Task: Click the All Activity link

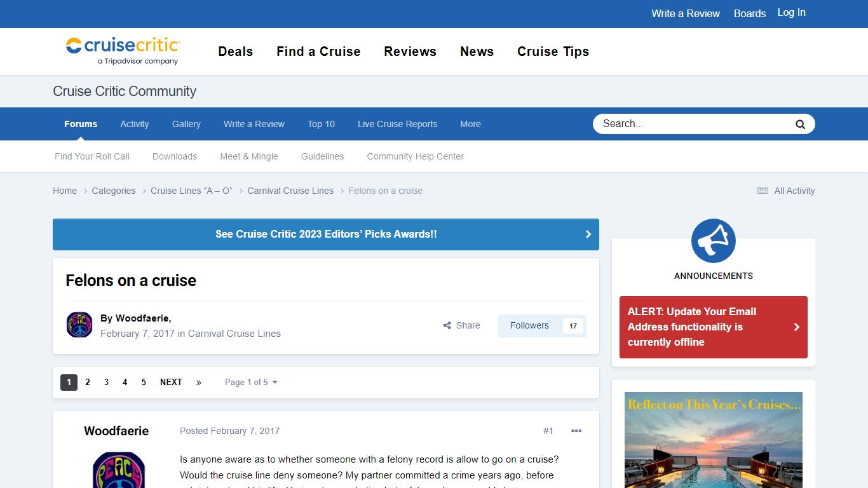Action: [x=794, y=191]
